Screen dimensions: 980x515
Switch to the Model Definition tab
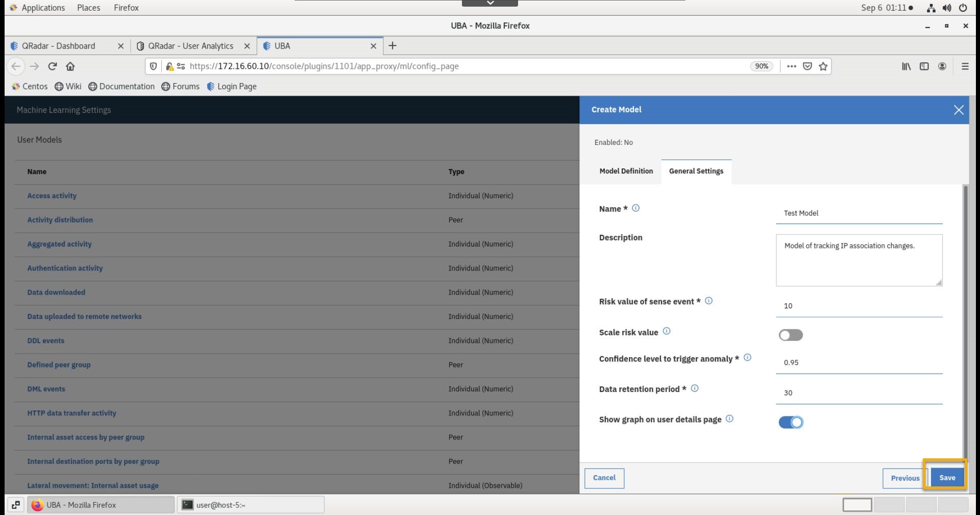coord(626,171)
